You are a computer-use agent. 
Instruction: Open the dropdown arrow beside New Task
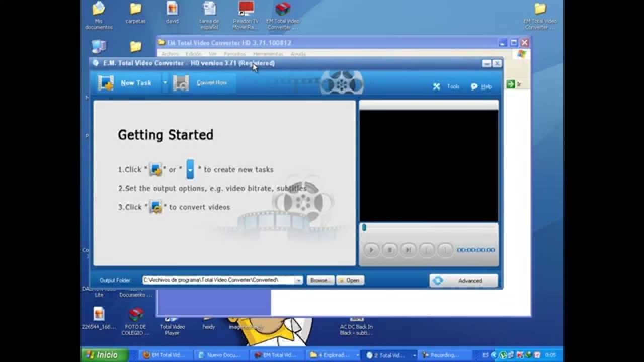(x=165, y=83)
